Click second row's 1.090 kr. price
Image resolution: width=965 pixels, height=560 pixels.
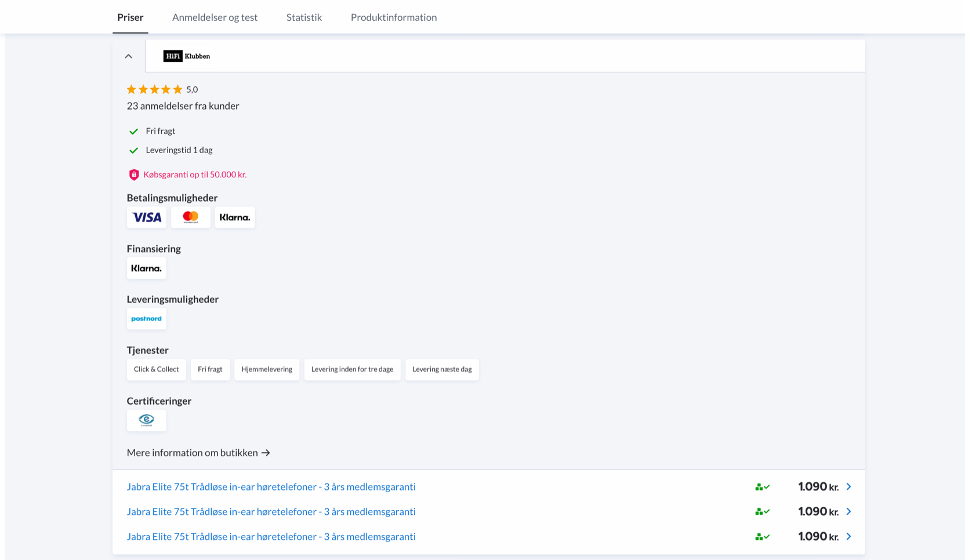click(x=818, y=512)
